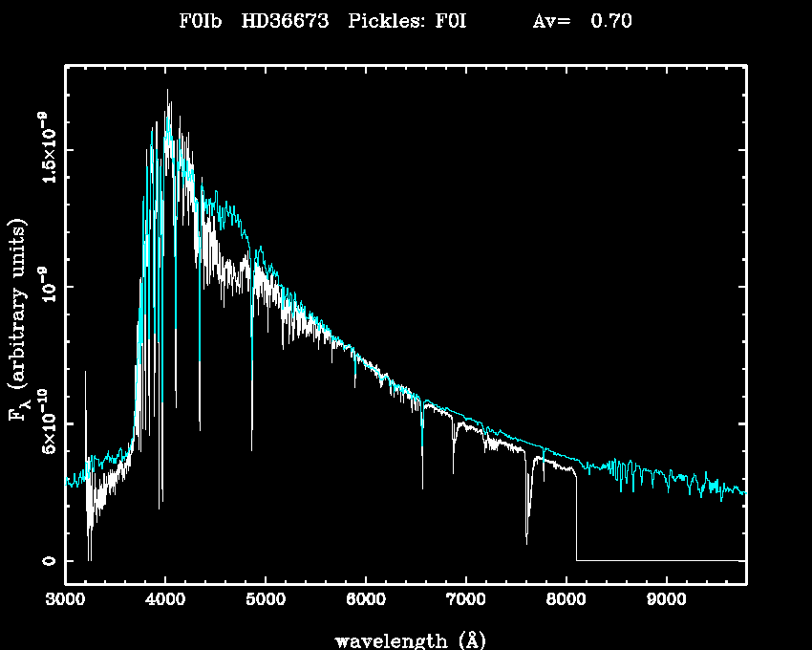
Task: Click the Av= 0.70 extinction value
Action: [582, 21]
